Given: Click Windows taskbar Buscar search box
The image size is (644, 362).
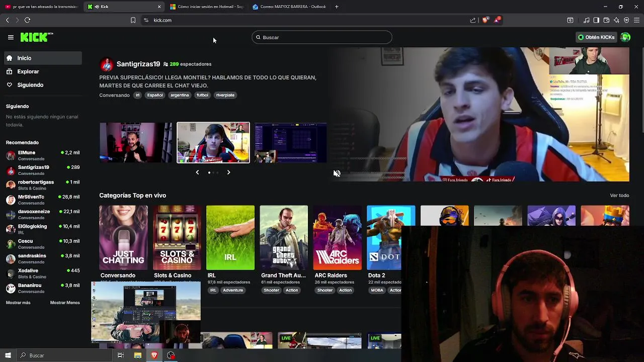Looking at the screenshot, I should (64, 355).
